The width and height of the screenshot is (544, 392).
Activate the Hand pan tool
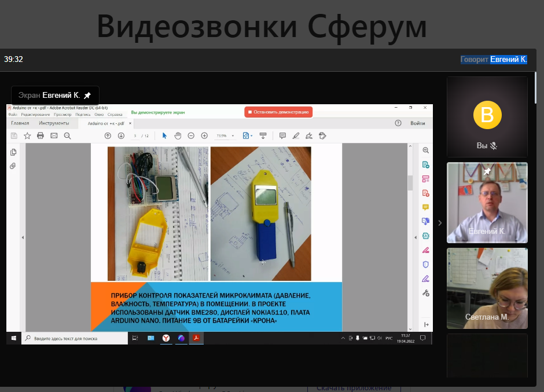(x=178, y=135)
